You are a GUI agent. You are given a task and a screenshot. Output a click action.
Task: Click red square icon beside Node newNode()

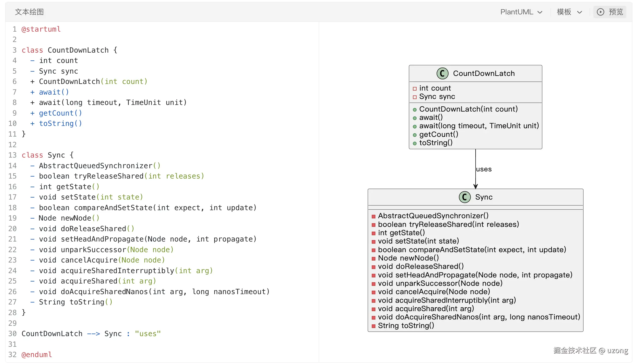point(373,258)
